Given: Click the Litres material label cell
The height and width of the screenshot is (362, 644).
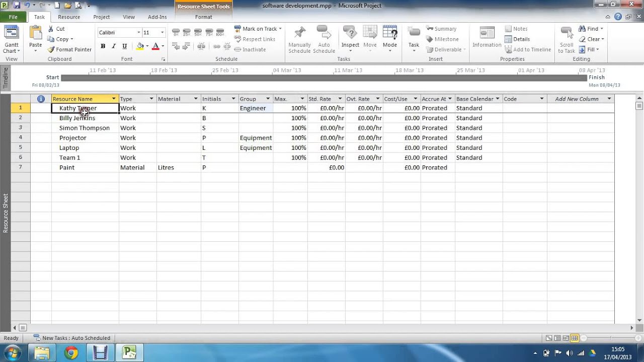Looking at the screenshot, I should [x=179, y=167].
